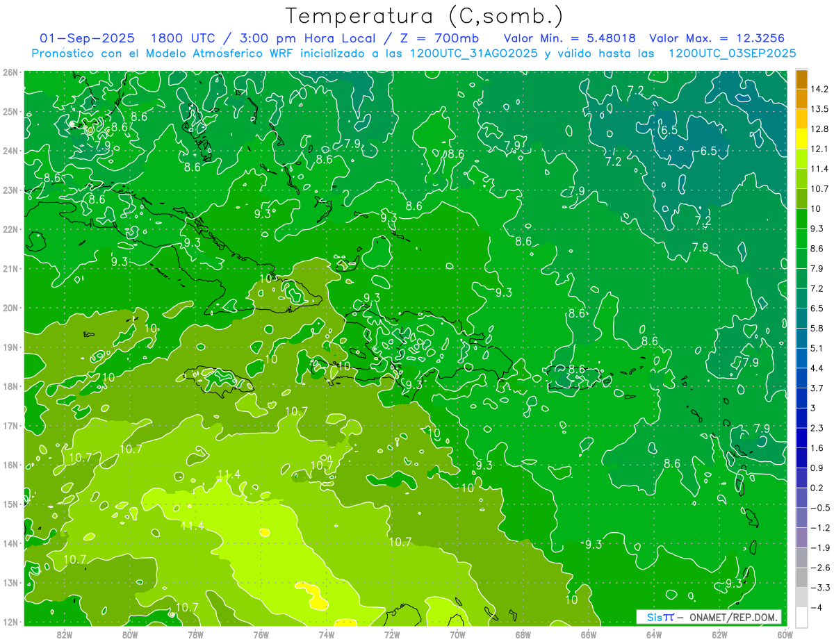Click the dark blue swatch between 2.3 and 3
The height and width of the screenshot is (644, 834).
tap(801, 418)
